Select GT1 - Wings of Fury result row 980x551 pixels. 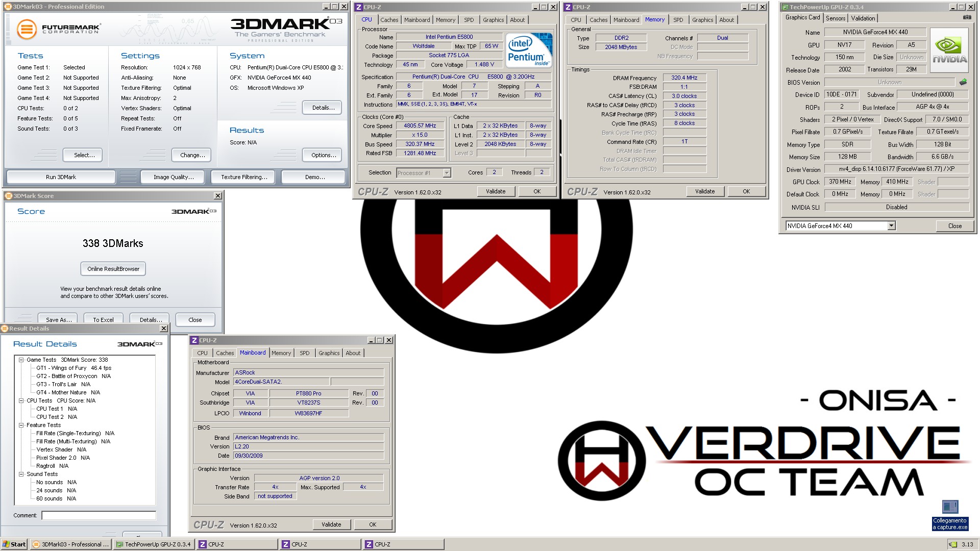coord(73,368)
